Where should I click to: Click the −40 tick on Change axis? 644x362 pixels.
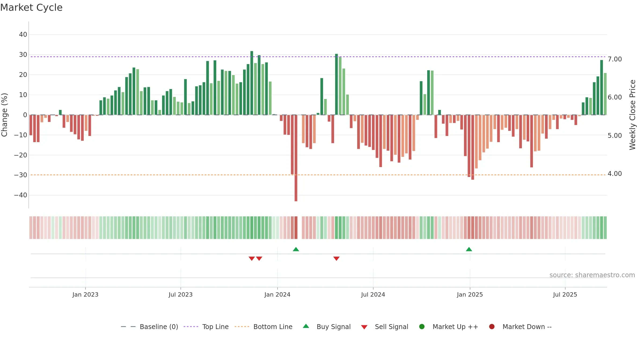(21, 195)
